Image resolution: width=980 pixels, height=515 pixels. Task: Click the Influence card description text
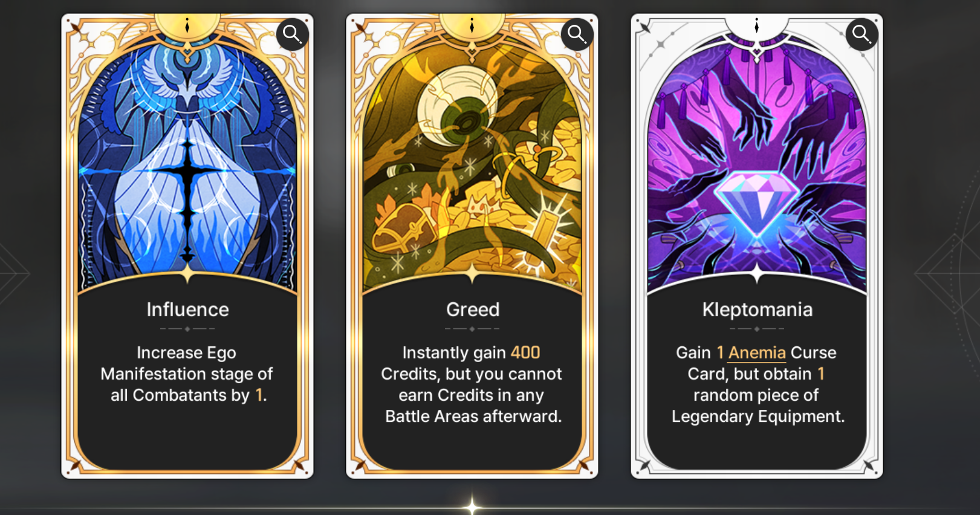pos(187,374)
